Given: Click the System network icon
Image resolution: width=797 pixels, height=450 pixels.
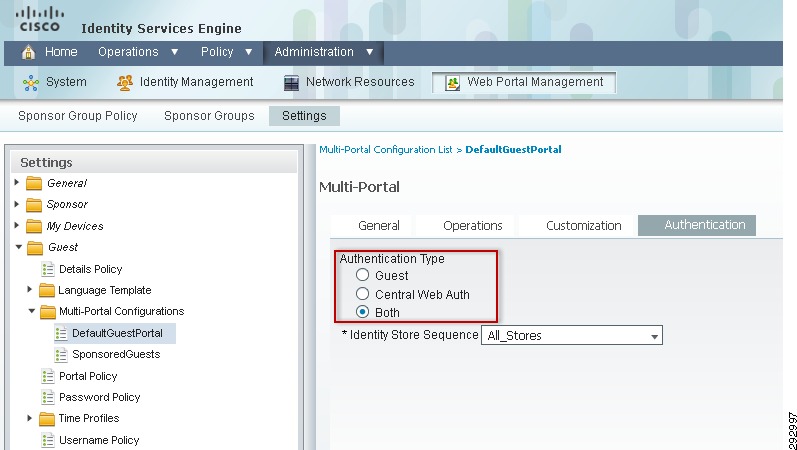Looking at the screenshot, I should coord(31,82).
